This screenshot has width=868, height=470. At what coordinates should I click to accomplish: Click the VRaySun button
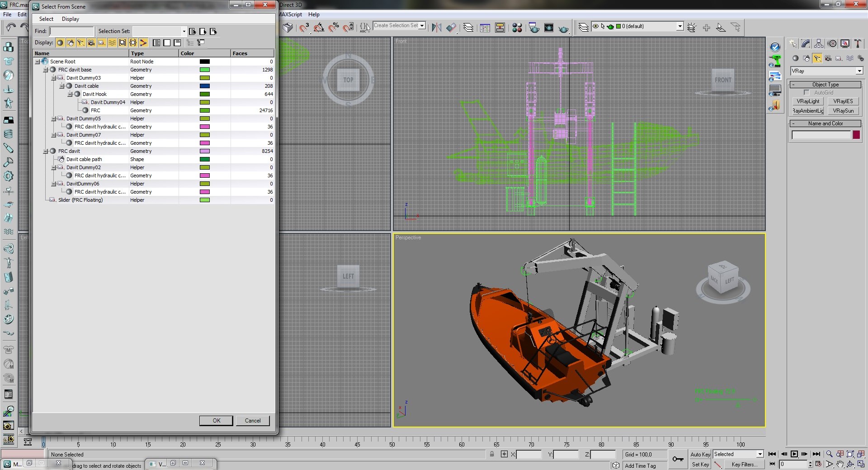tap(843, 111)
